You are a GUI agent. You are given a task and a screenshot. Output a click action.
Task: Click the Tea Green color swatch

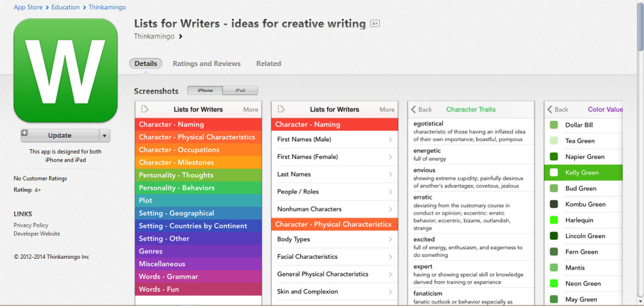point(554,141)
